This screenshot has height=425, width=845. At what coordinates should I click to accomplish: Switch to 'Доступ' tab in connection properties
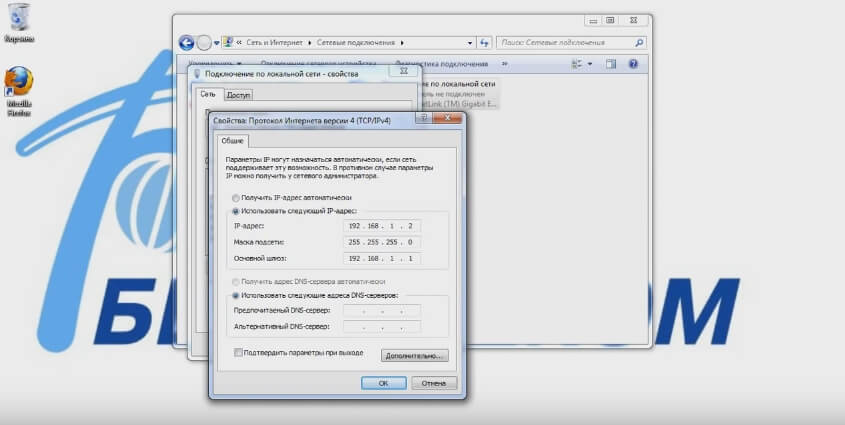[238, 95]
